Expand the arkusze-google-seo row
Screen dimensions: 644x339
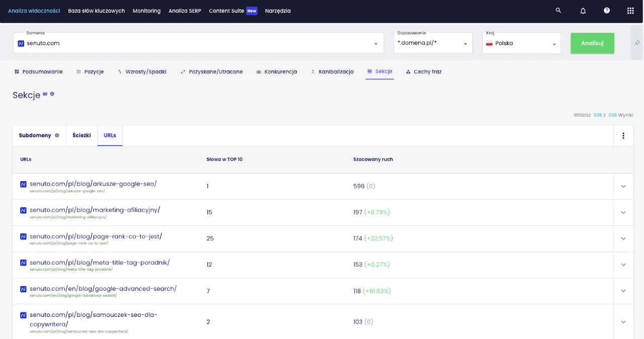click(623, 186)
